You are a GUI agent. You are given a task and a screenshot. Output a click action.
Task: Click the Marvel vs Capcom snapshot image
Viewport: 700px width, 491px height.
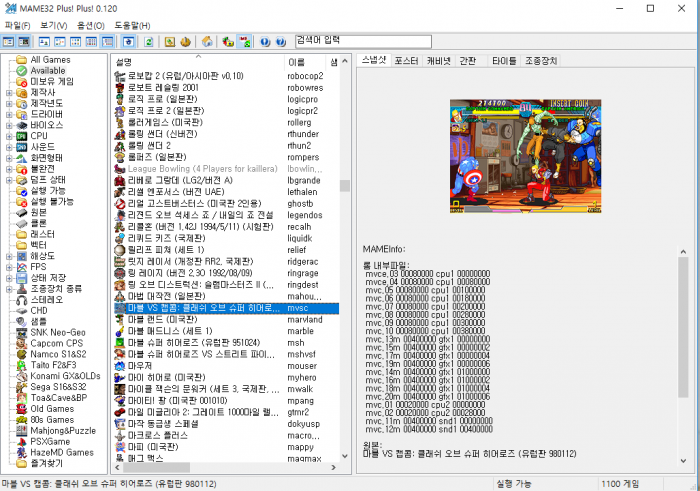pos(525,156)
